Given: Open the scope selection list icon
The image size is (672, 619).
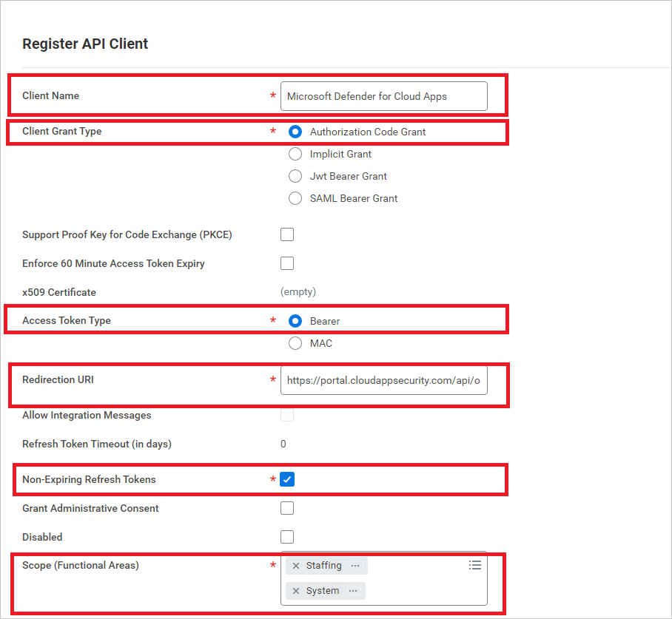Looking at the screenshot, I should (x=474, y=564).
